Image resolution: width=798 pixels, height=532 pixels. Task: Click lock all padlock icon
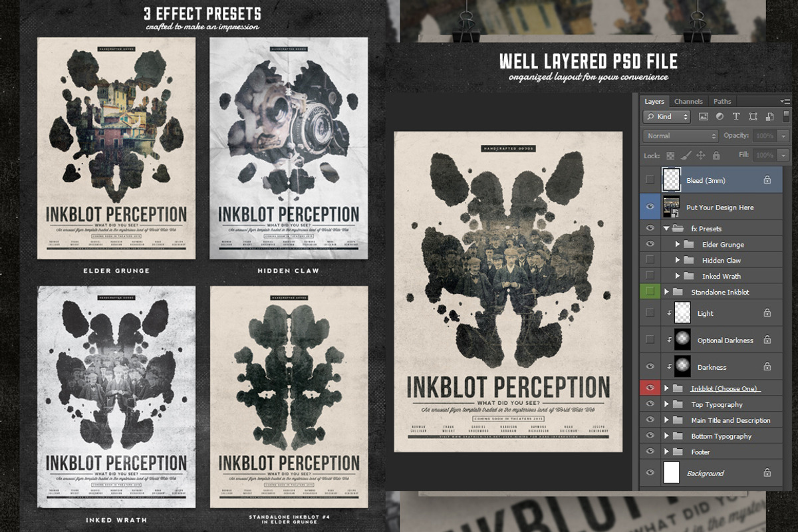coord(716,156)
